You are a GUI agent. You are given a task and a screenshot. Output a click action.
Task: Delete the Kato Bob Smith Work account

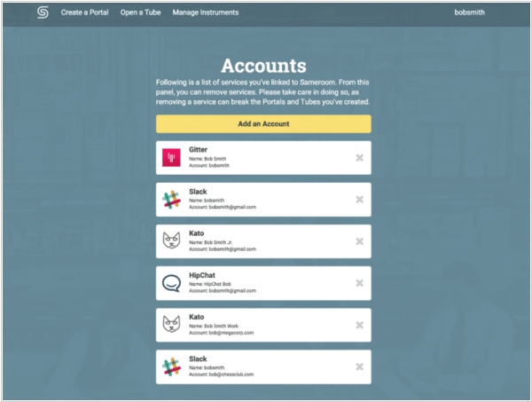point(360,325)
